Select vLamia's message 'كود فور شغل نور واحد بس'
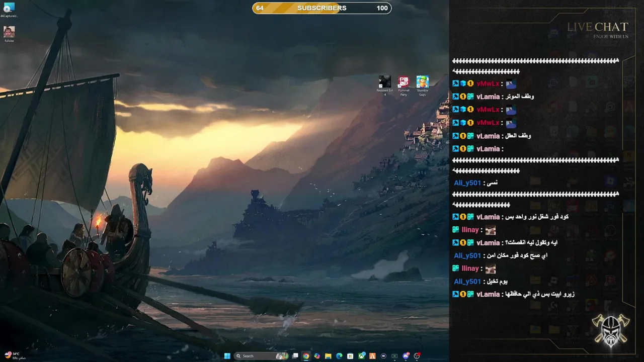The width and height of the screenshot is (644, 362). coord(537,217)
